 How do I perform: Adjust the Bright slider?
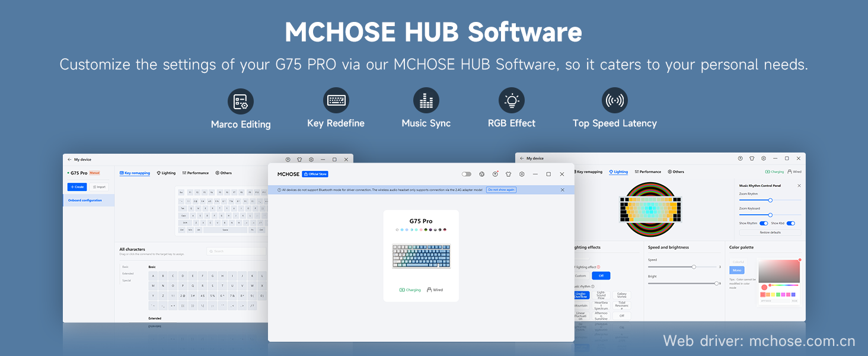[682, 284]
